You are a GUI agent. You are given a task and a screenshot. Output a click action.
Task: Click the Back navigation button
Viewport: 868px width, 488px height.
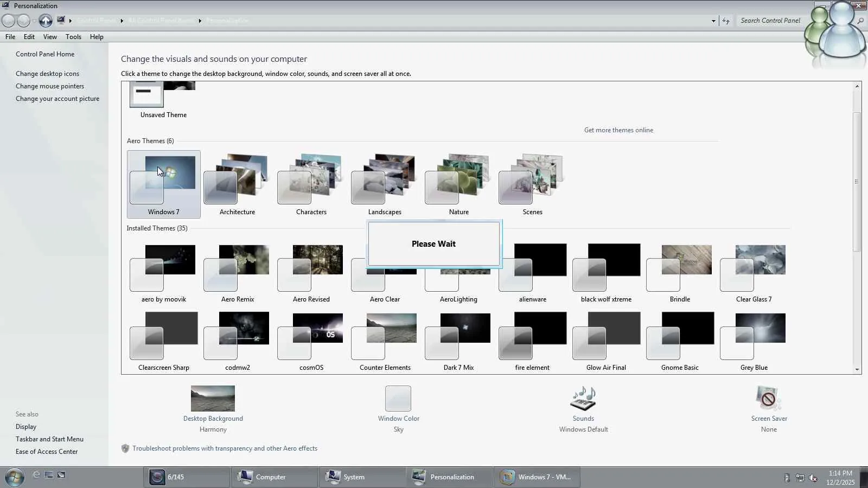(x=8, y=21)
